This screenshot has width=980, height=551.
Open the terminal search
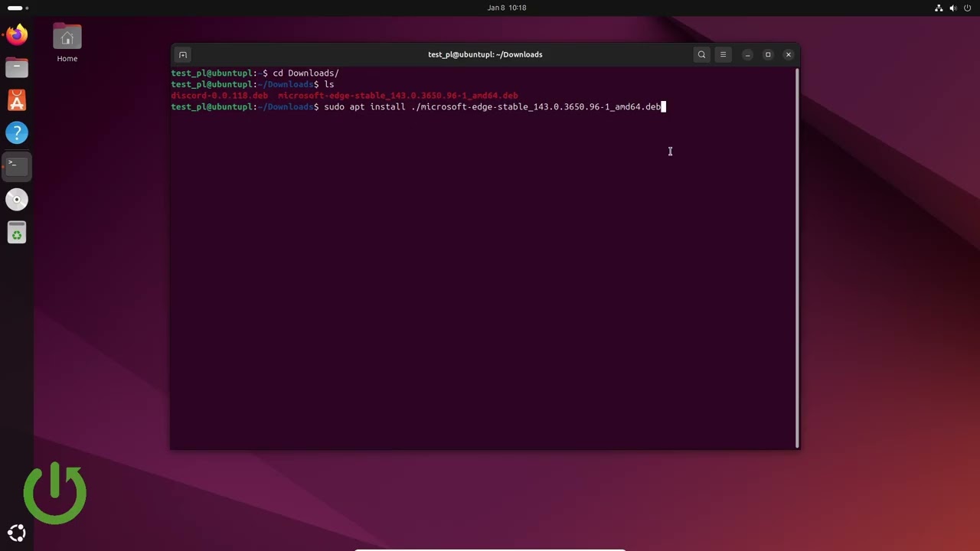[x=701, y=54]
